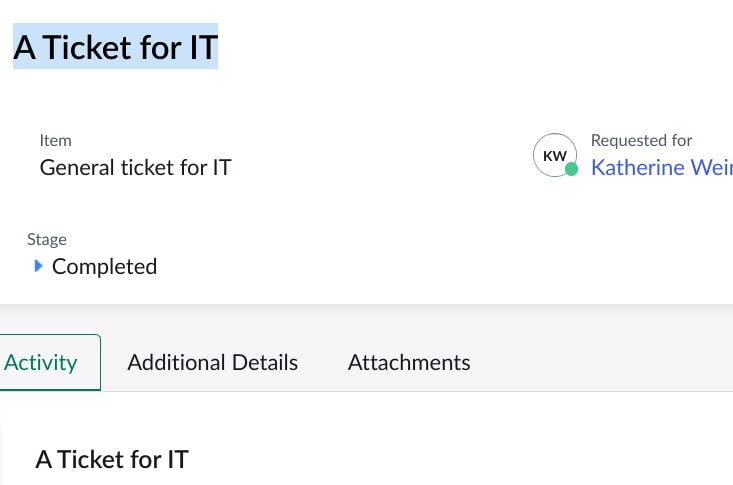The height and width of the screenshot is (485, 733).
Task: Click empty tab bar space beside Attachments
Action: [x=603, y=362]
